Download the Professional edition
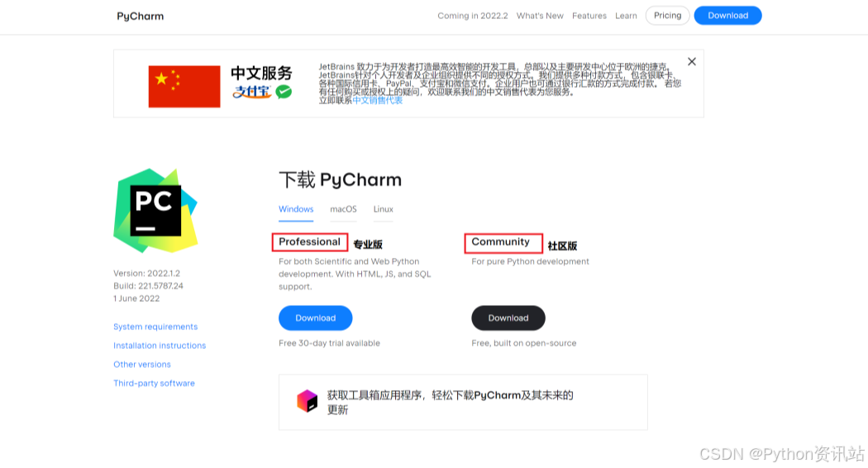Viewport: 868px width, 468px height. (x=315, y=318)
